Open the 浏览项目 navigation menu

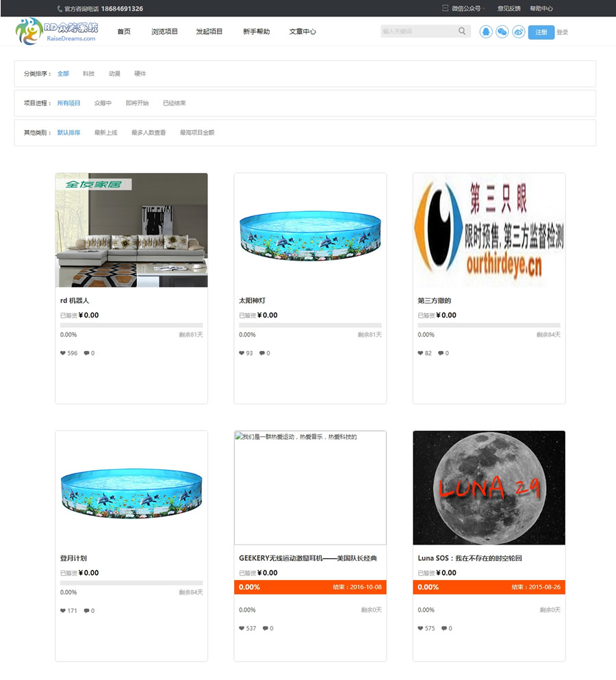click(x=164, y=31)
